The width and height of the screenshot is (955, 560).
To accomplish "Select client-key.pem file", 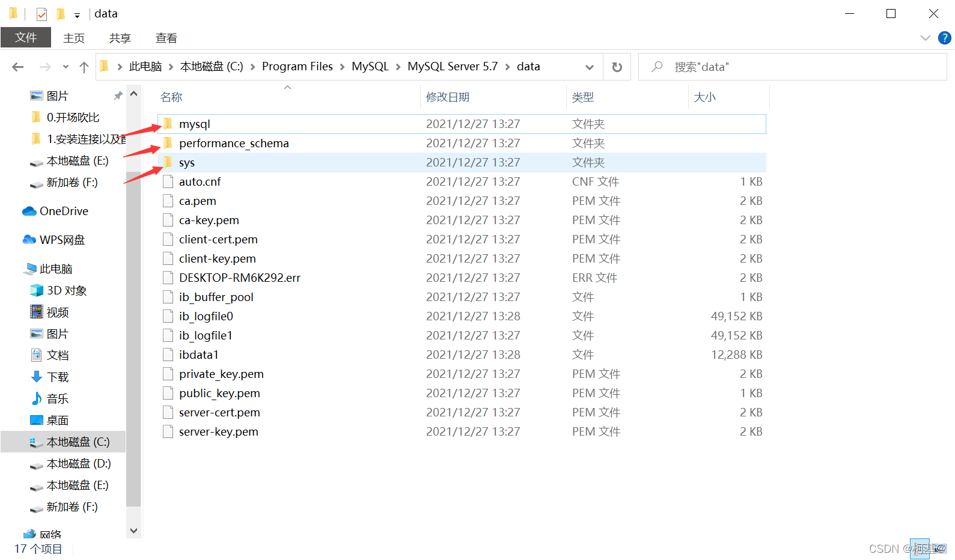I will tap(462, 258).
